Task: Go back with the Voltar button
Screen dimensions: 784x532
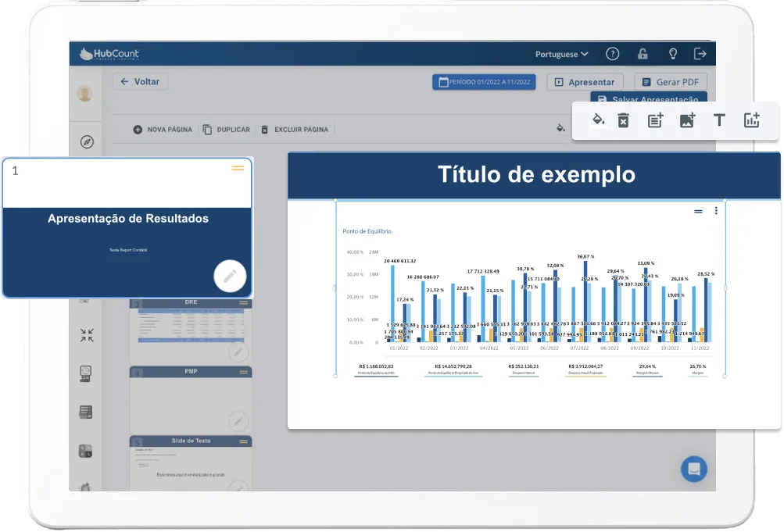Action: [x=140, y=81]
